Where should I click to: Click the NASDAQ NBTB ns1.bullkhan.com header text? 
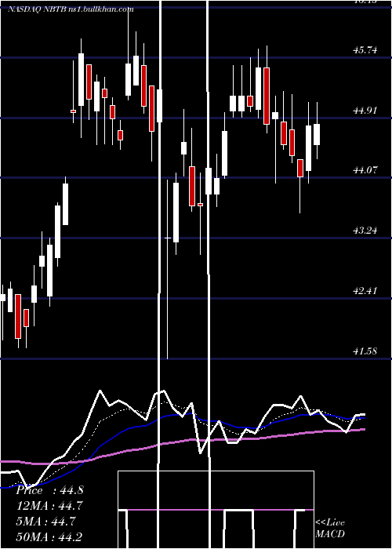pos(71,9)
